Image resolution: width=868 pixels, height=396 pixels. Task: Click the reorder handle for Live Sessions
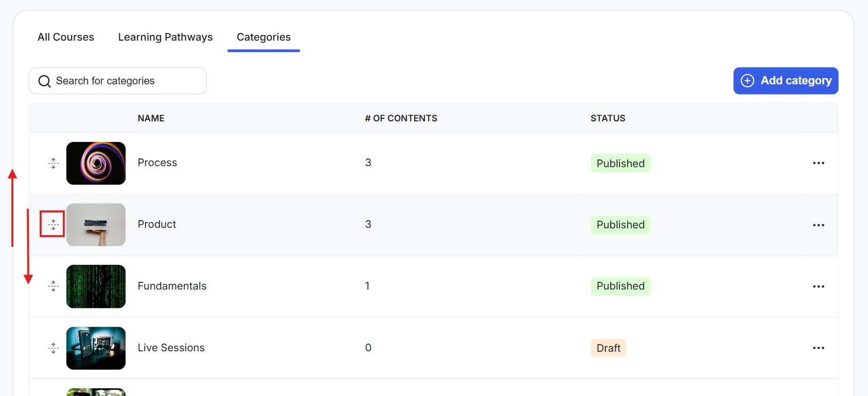[x=53, y=348]
